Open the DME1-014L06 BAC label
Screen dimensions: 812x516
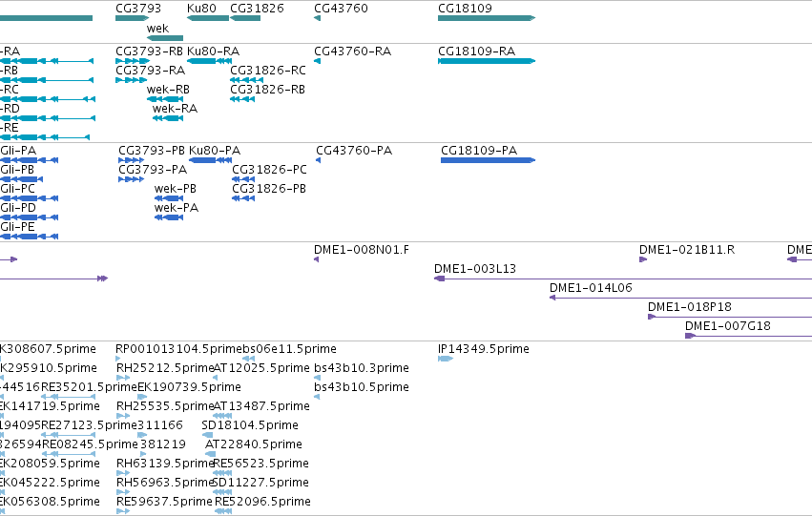coord(591,288)
